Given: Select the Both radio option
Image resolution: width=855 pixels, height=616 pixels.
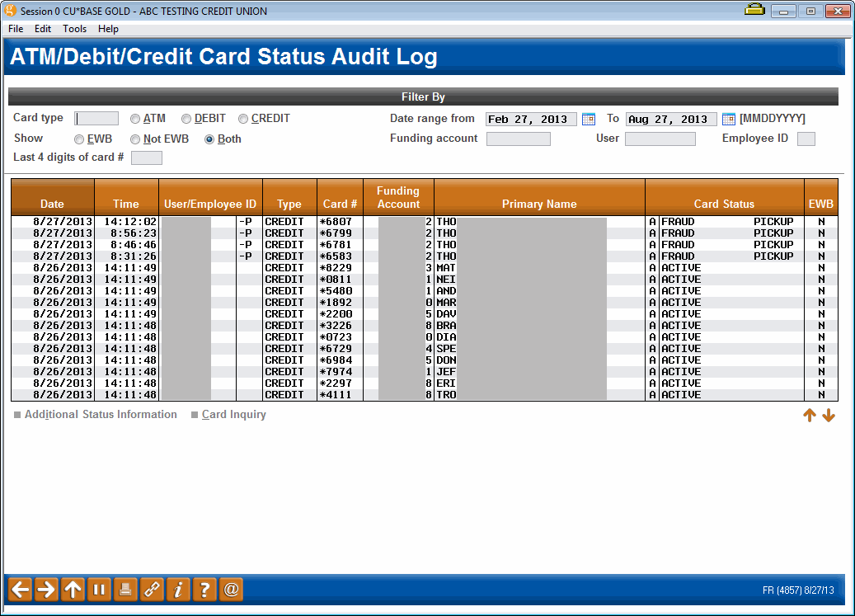Looking at the screenshot, I should click(209, 139).
